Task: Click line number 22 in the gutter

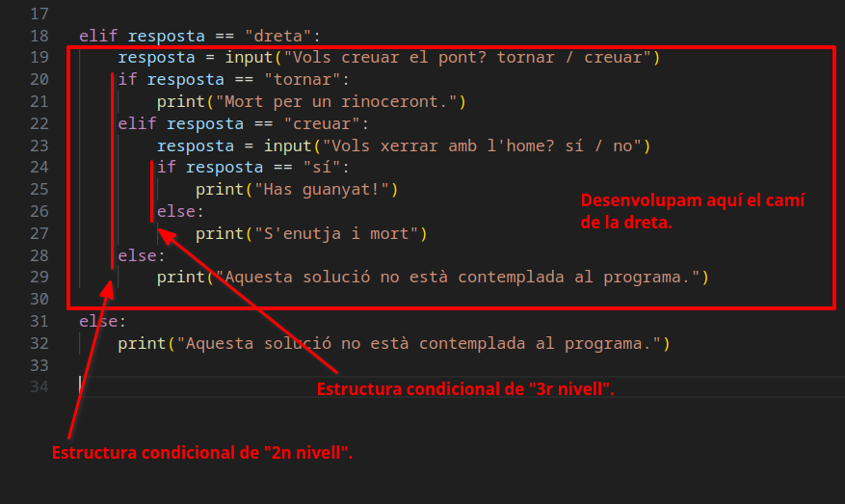Action: pos(40,124)
